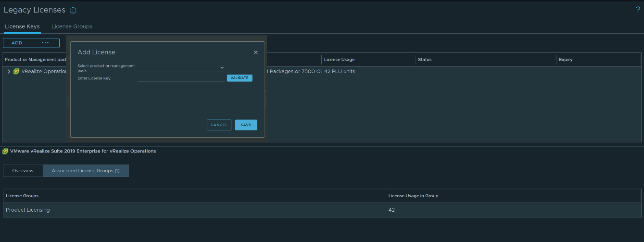Close the Add License dialog
The image size is (644, 242).
[256, 52]
